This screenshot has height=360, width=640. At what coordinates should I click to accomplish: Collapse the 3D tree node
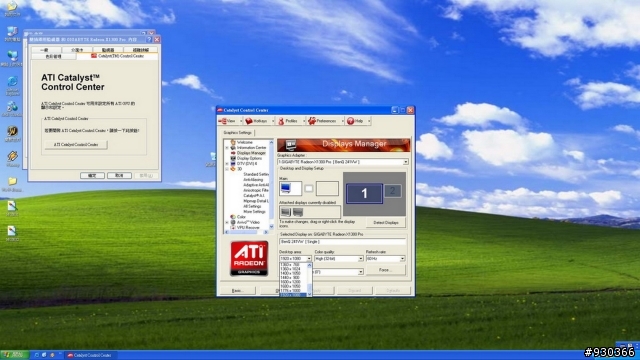(227, 169)
